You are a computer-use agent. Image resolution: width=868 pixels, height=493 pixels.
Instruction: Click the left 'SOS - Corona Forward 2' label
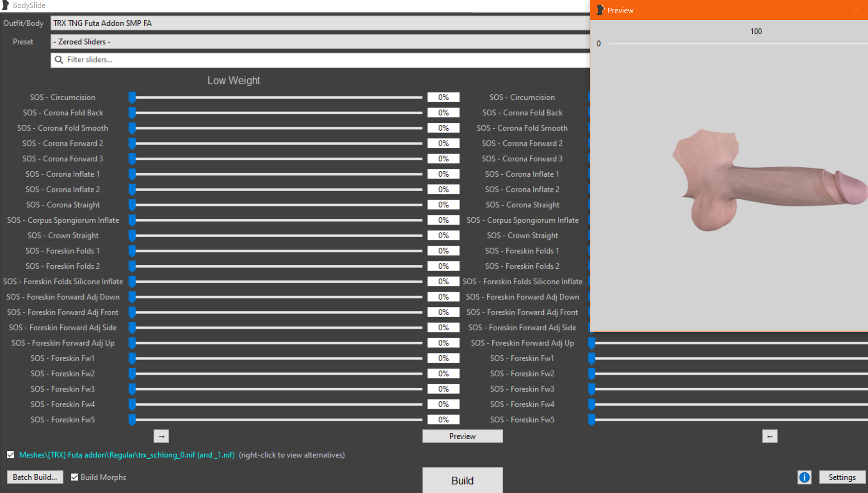63,143
